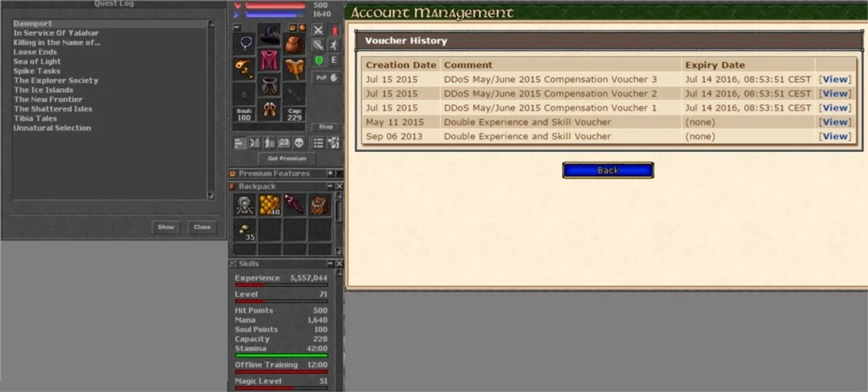The height and width of the screenshot is (392, 868).
Task: Close the Skills panel
Action: [339, 264]
